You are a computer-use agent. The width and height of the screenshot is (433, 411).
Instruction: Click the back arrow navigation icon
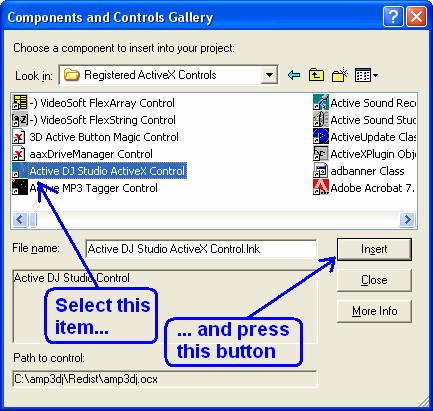point(294,75)
